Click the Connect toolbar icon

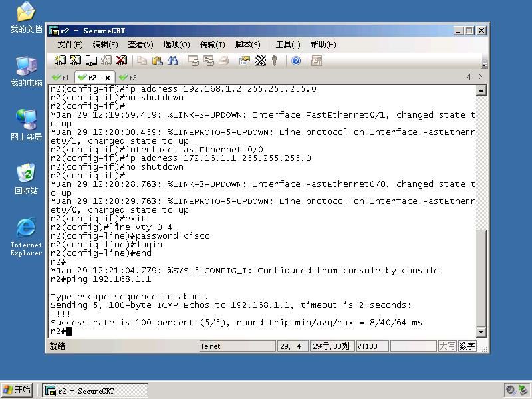coord(61,61)
